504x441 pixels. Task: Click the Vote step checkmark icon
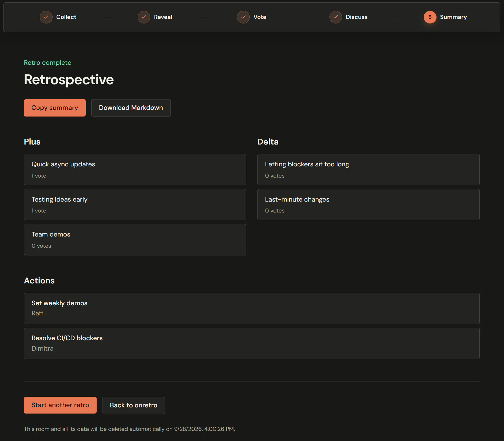pyautogui.click(x=243, y=17)
